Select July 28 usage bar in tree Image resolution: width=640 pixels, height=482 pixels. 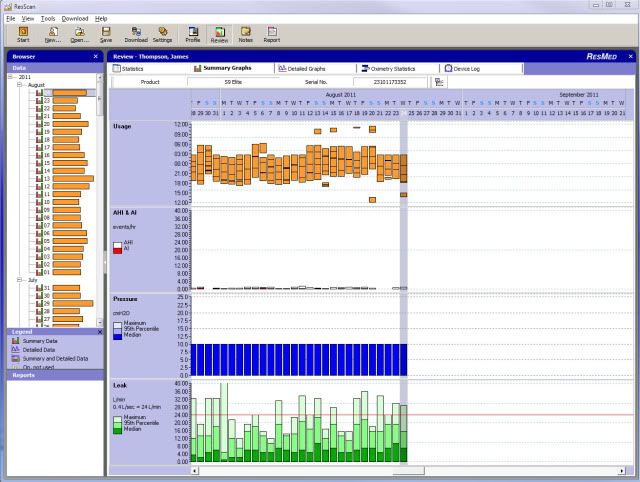click(x=66, y=311)
